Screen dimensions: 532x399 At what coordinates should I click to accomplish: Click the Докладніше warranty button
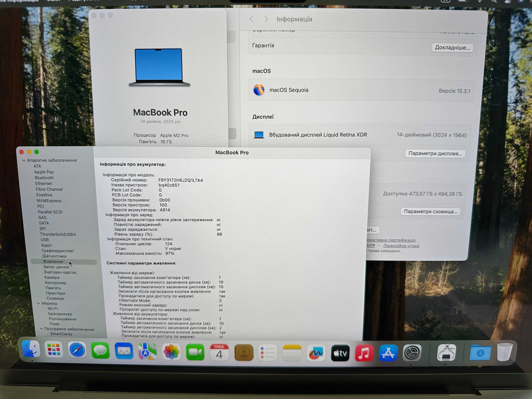[x=452, y=48]
